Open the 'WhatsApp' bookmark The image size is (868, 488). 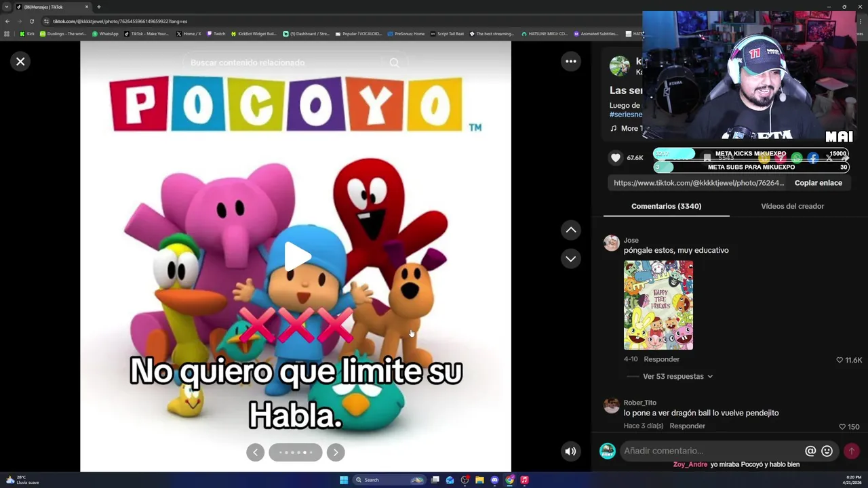105,33
